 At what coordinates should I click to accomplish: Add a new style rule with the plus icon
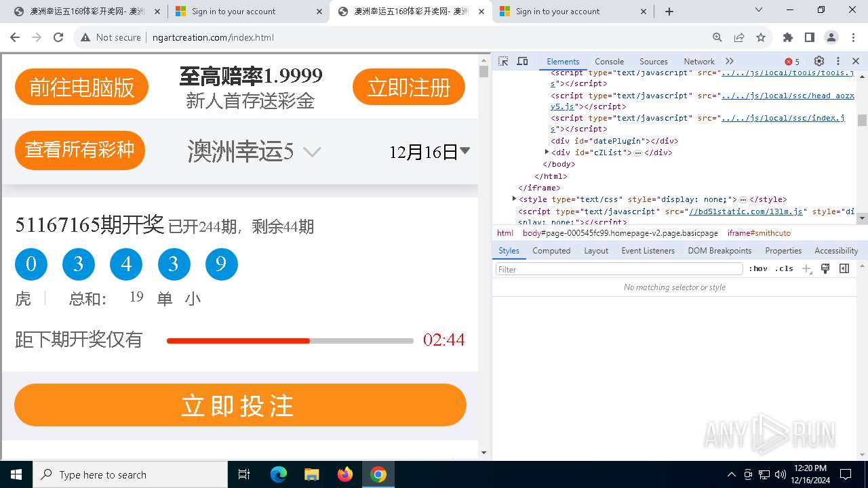[x=807, y=268]
